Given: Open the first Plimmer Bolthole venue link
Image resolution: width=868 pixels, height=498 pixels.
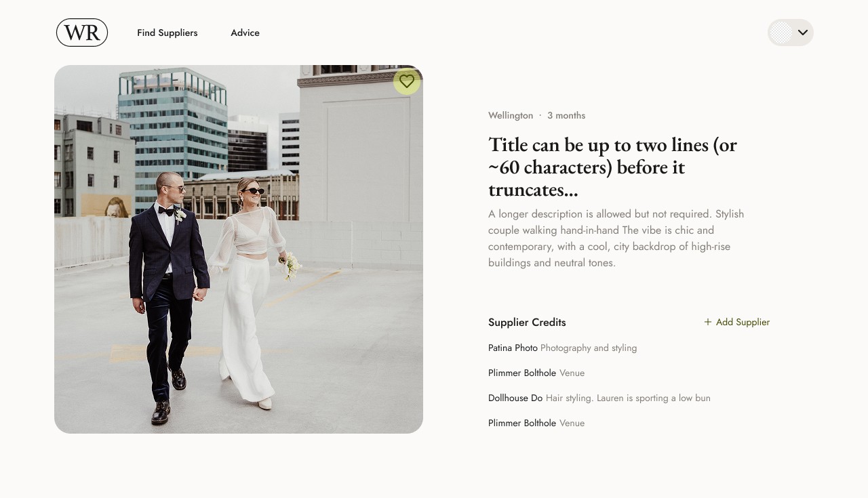Looking at the screenshot, I should coord(522,373).
